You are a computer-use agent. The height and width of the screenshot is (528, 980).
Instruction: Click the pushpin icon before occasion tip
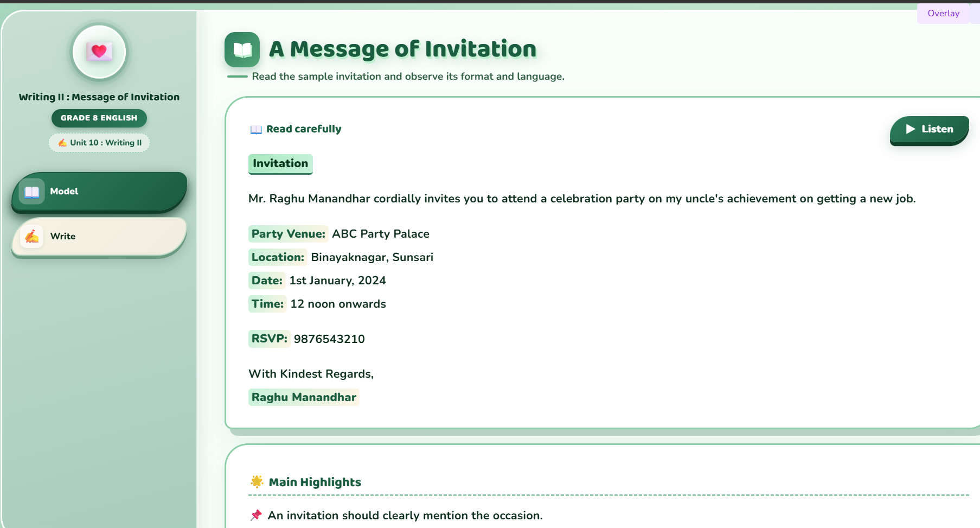pyautogui.click(x=256, y=515)
